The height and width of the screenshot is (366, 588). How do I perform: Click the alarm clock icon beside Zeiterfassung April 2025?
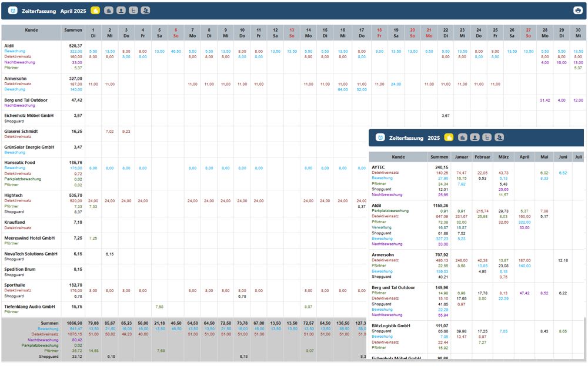pyautogui.click(x=13, y=11)
